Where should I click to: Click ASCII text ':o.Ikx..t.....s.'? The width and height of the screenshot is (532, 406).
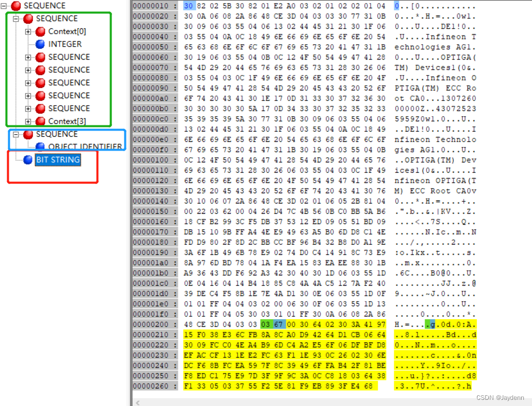(x=435, y=253)
